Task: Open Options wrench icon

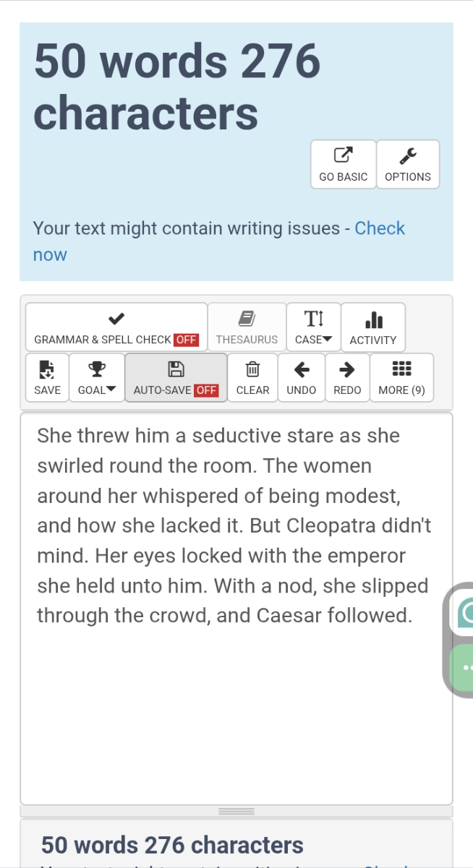Action: point(408,155)
